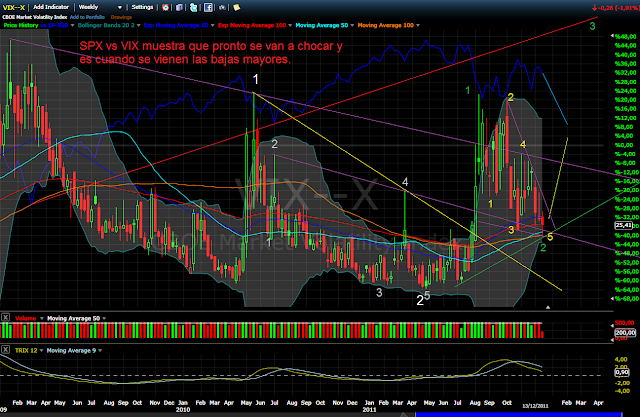Viewport: 640px width, 417px height.
Task: Click the blue horizontal scrollbar at bottom
Action: click(x=518, y=415)
